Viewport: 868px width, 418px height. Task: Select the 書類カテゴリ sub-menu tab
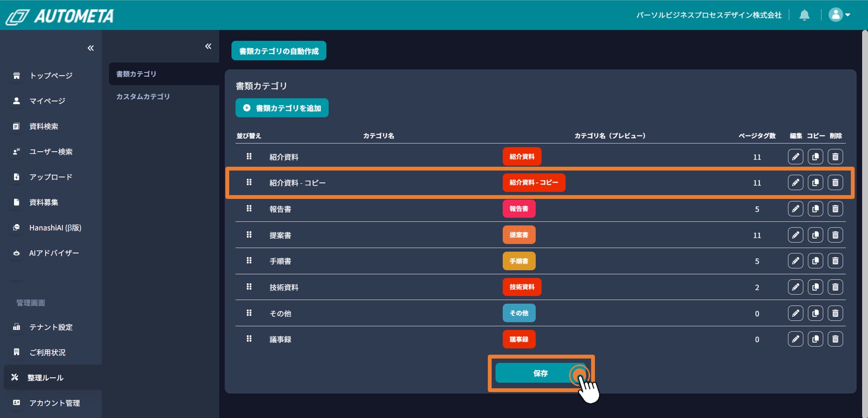(x=164, y=74)
